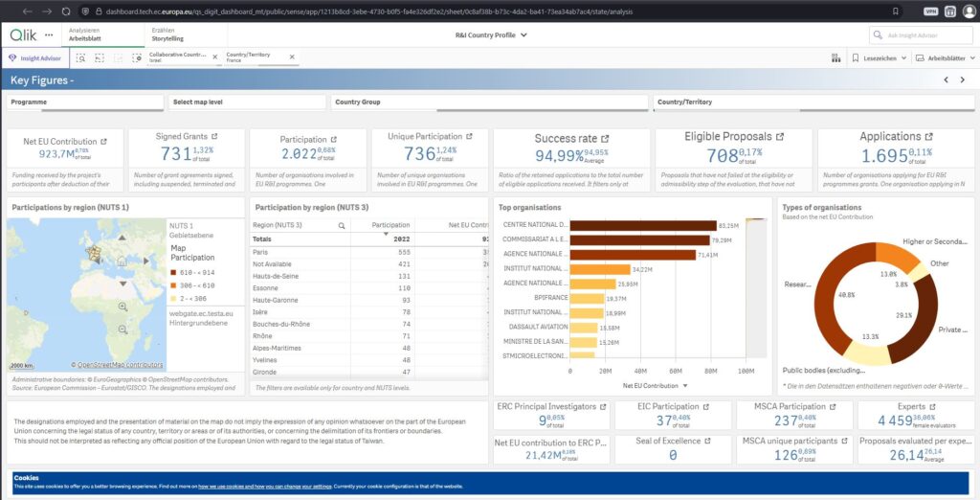Click the smart search selection icon
Viewport: 980px width, 500px height.
[81, 58]
